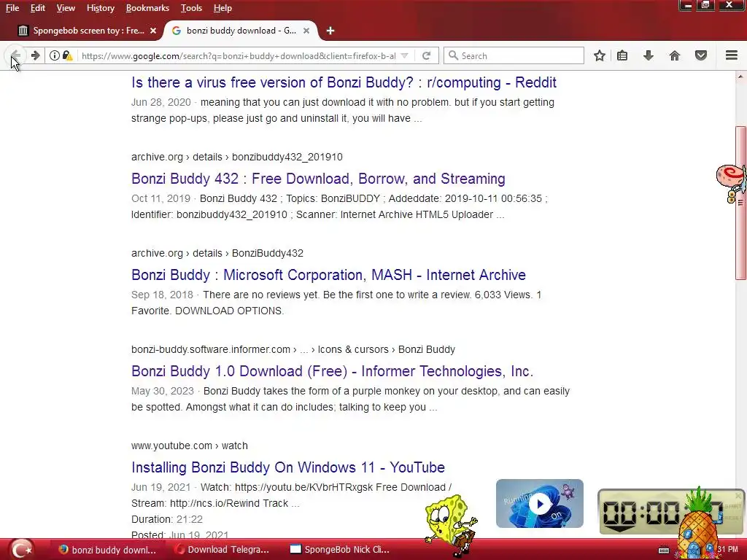Click the Windows Start orb
This screenshot has height=560, width=747.
pyautogui.click(x=21, y=549)
